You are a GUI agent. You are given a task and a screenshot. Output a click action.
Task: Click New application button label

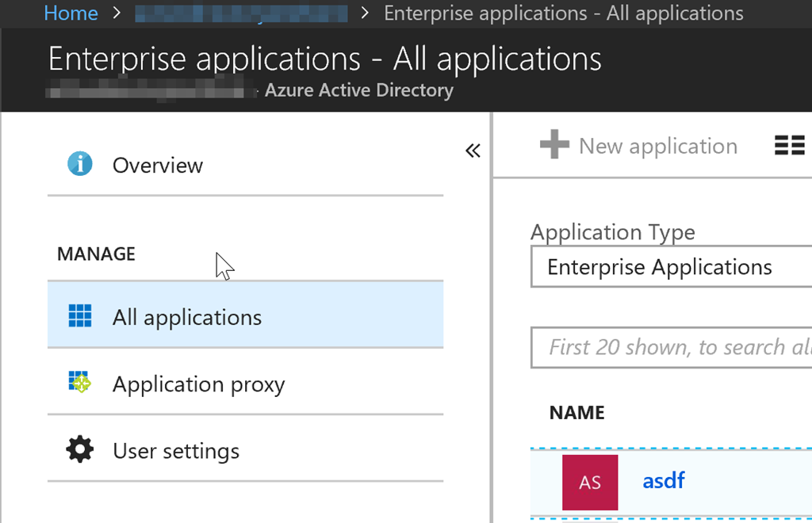658,147
